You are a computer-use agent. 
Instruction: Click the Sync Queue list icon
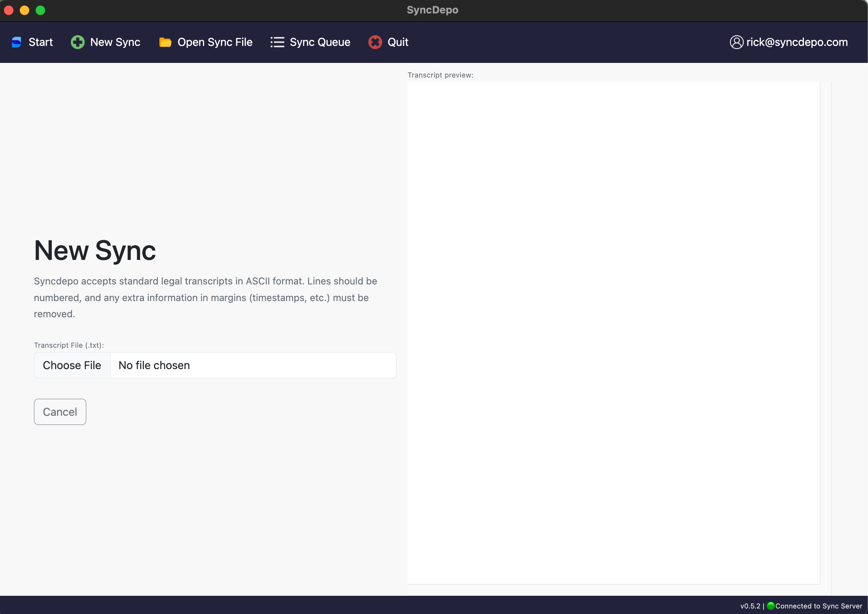click(x=277, y=42)
